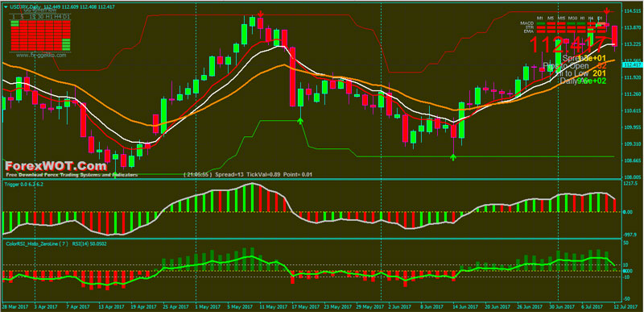The width and height of the screenshot is (644, 312).
Task: Click the 108.665 price axis label
Action: 632,160
